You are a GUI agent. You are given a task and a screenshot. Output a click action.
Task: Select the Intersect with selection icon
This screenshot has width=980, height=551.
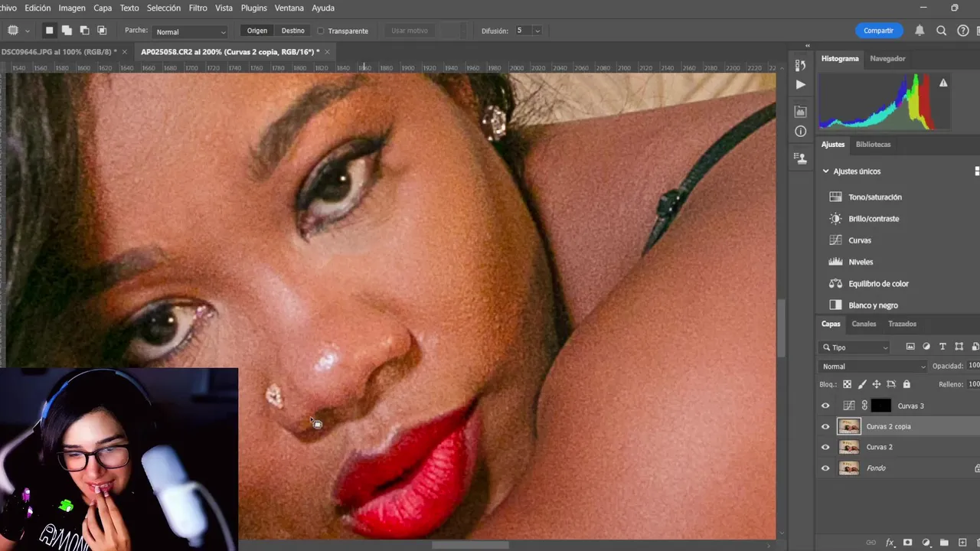[x=102, y=31]
